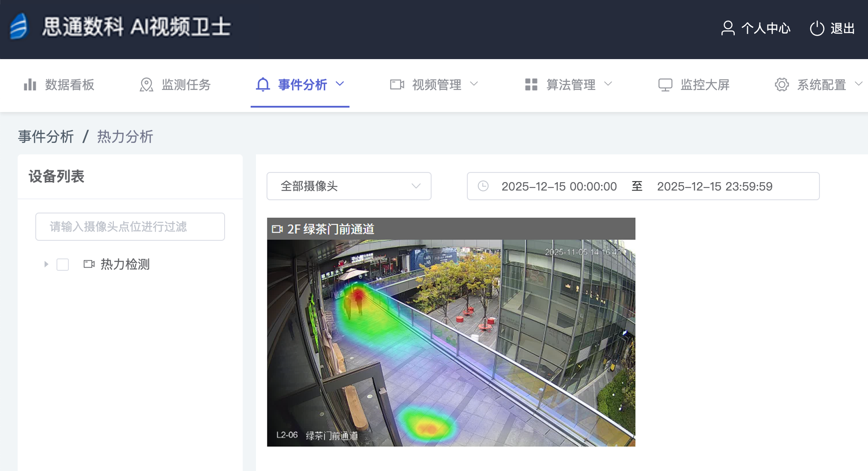This screenshot has height=471, width=868.
Task: Expand the 事件分析 menu chevron
Action: coord(340,84)
